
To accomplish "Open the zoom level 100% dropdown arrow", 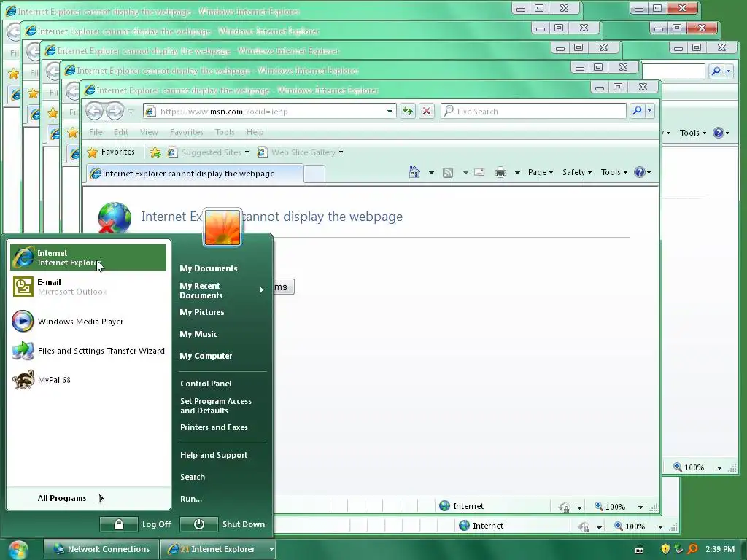I will [640, 507].
